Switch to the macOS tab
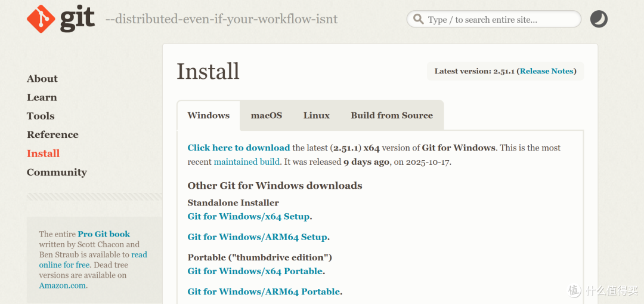The width and height of the screenshot is (644, 304). (267, 115)
